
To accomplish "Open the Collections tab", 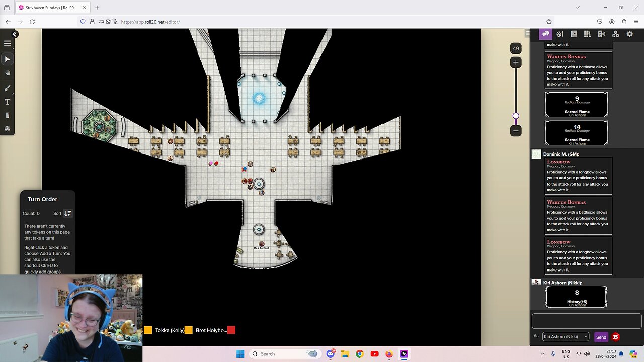I will 615,34.
